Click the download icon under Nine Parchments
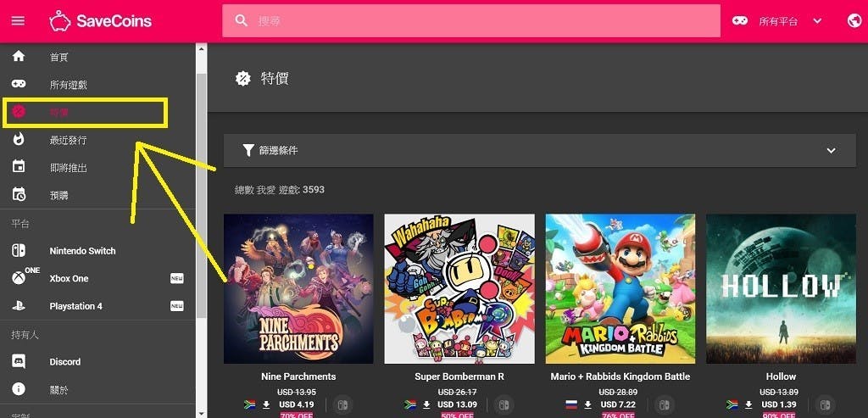The height and width of the screenshot is (418, 868). [x=266, y=404]
